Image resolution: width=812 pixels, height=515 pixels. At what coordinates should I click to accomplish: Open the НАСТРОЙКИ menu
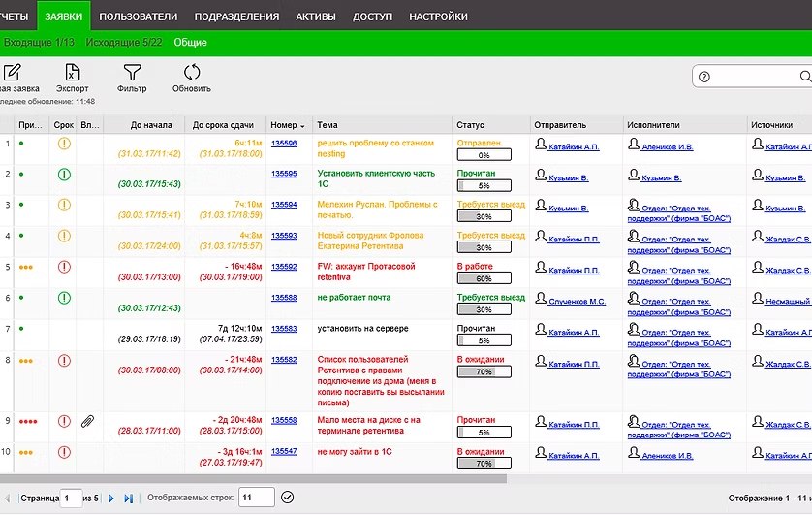point(438,16)
